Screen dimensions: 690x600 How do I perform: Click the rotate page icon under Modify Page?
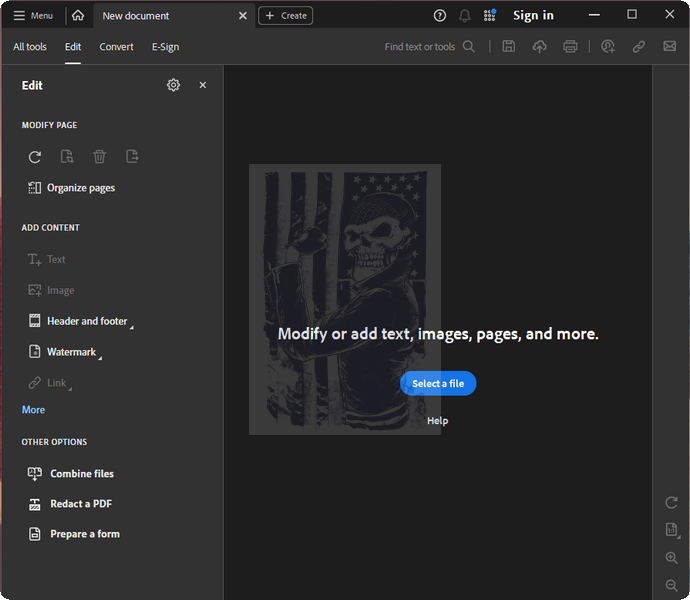(x=35, y=157)
